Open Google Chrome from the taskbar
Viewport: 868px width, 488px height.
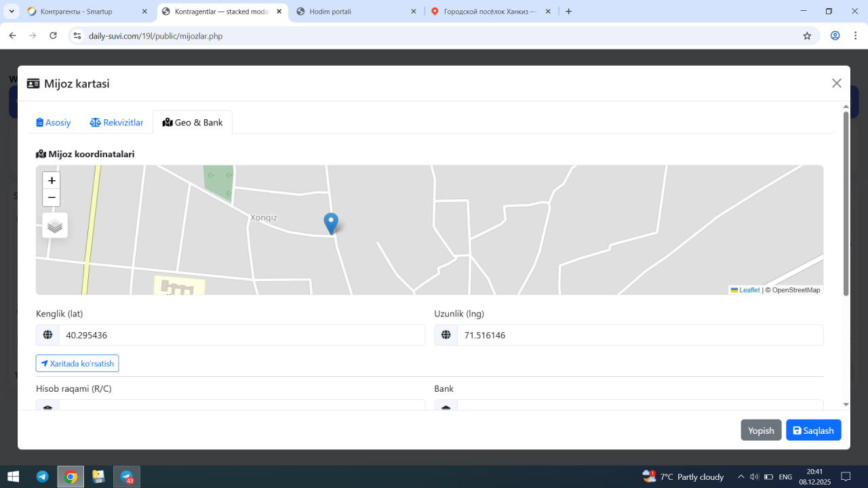71,476
